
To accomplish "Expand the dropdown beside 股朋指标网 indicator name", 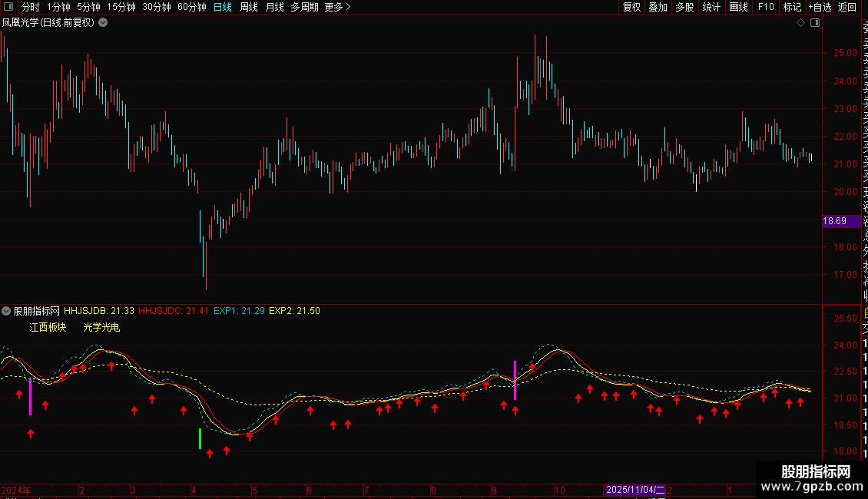I will click(x=6, y=311).
